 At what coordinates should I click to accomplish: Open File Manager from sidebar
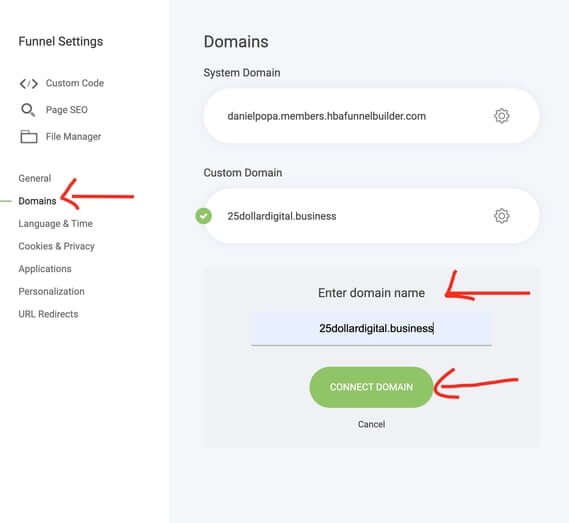point(73,137)
